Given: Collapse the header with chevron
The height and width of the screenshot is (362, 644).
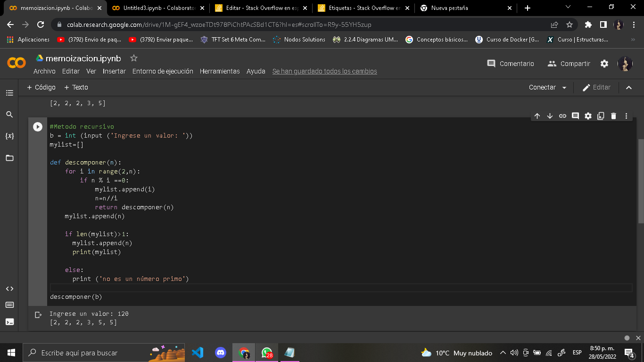Looking at the screenshot, I should [628, 88].
